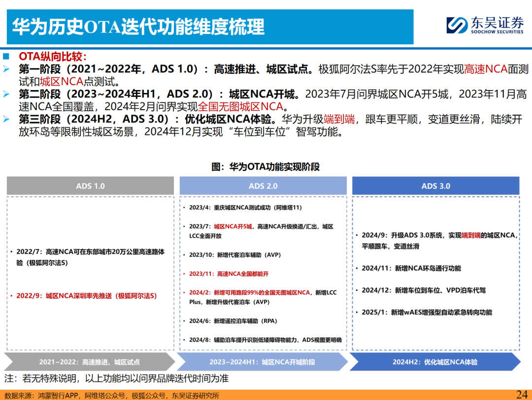The width and height of the screenshot is (532, 400).
Task: Select the 2023/4 重庆城区NCA测试成功 entry
Action: [243, 208]
